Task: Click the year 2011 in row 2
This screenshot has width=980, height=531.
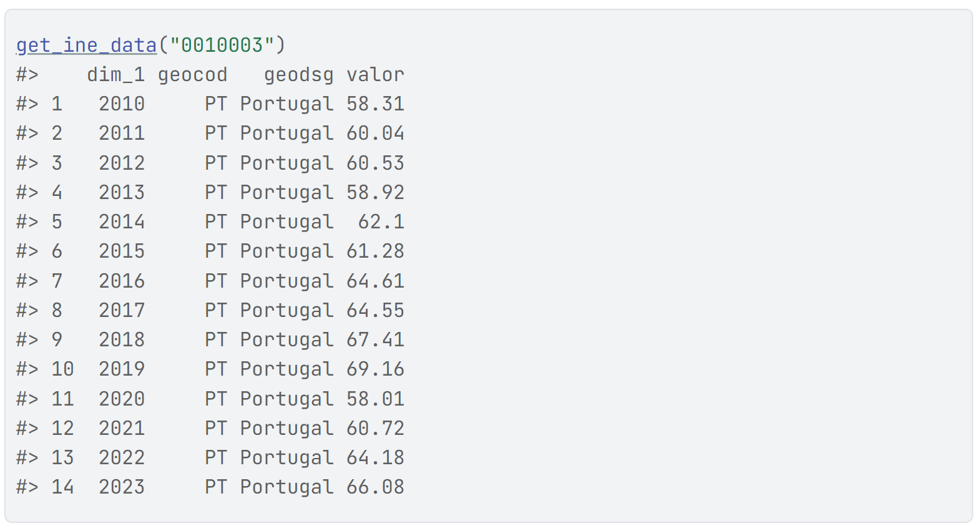Action: tap(122, 133)
